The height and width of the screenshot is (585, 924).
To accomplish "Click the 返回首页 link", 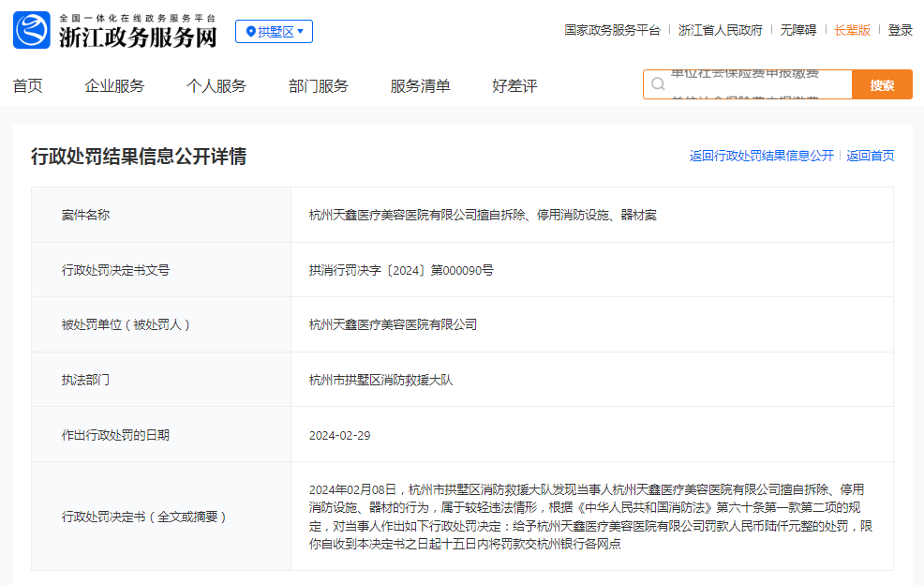I will (x=871, y=156).
